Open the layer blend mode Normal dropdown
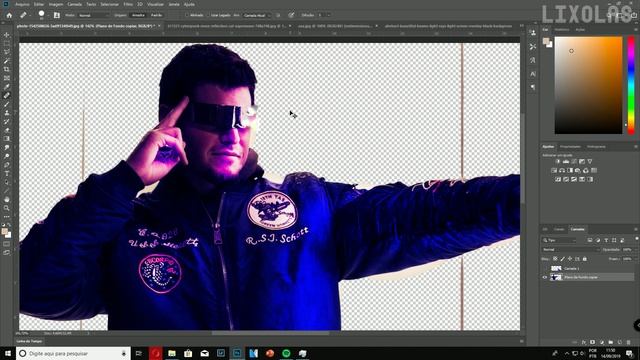640x360 pixels. (x=570, y=249)
